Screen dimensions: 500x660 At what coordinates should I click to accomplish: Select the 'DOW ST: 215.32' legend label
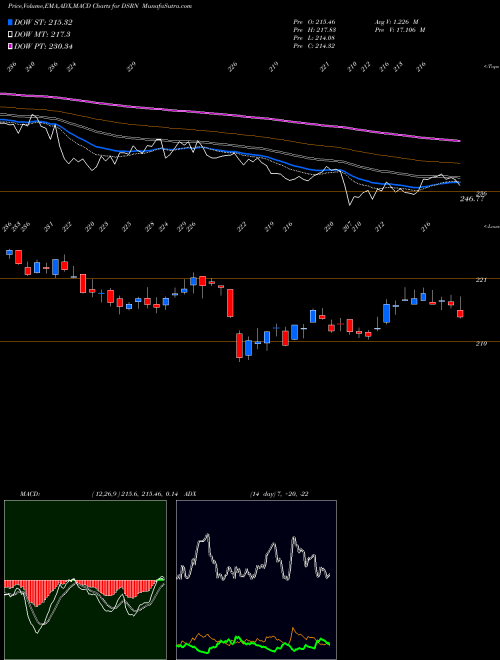point(43,22)
